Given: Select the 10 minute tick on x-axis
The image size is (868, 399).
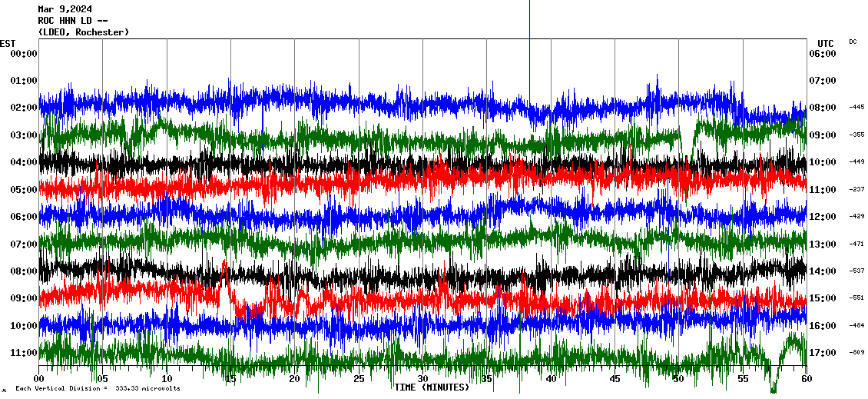Looking at the screenshot, I should [x=167, y=379].
